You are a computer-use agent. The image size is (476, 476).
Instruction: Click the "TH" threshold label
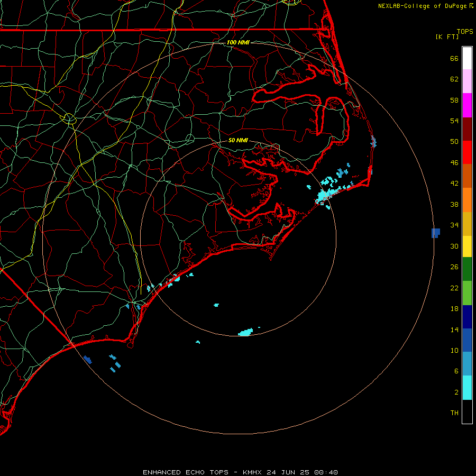tap(454, 413)
